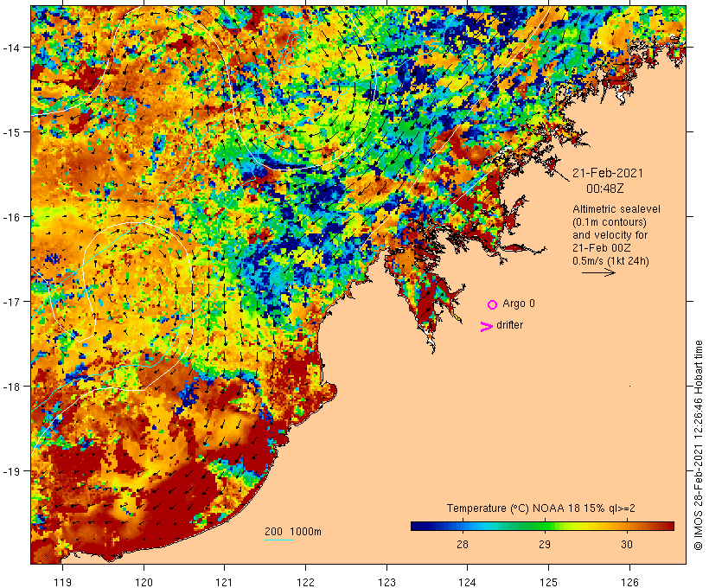The image size is (709, 588).
Task: Click latitude label '-18'
Action: 10,387
